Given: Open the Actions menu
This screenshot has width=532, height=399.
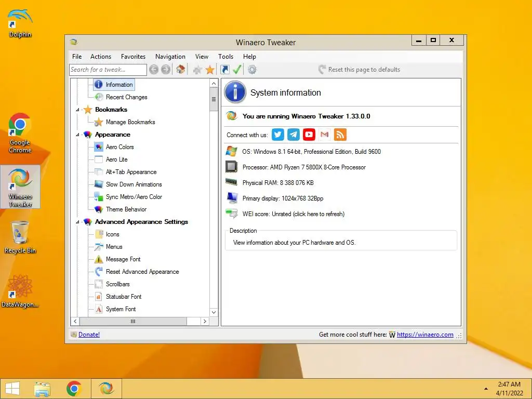Looking at the screenshot, I should tap(101, 57).
